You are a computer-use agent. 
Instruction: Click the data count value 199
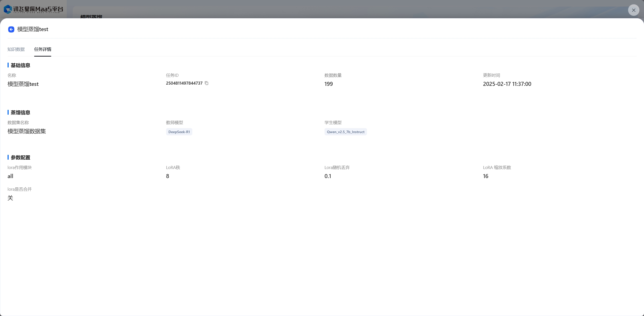(x=329, y=84)
